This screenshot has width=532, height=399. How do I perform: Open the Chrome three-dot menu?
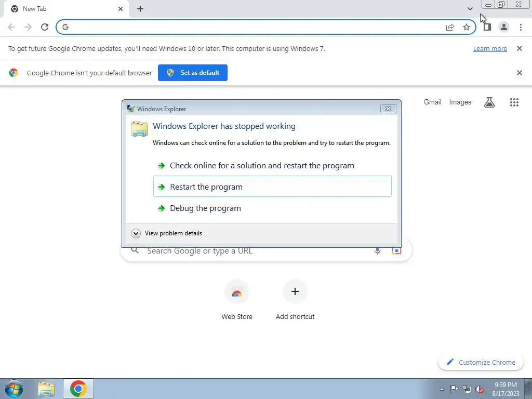coord(521,27)
